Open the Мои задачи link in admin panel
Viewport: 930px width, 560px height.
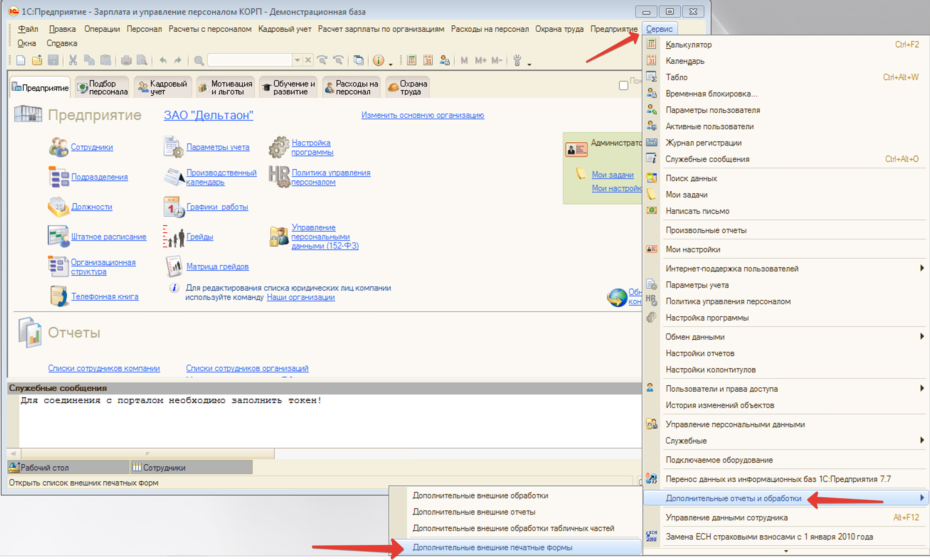tap(612, 175)
